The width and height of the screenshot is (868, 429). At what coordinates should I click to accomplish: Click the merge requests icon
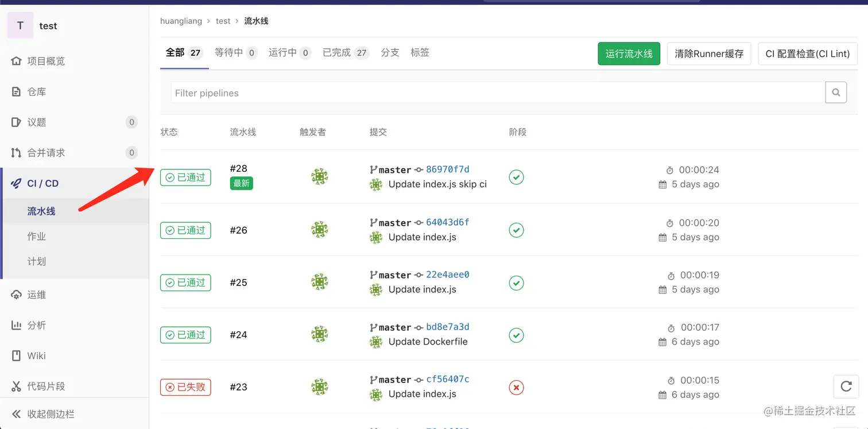point(16,152)
